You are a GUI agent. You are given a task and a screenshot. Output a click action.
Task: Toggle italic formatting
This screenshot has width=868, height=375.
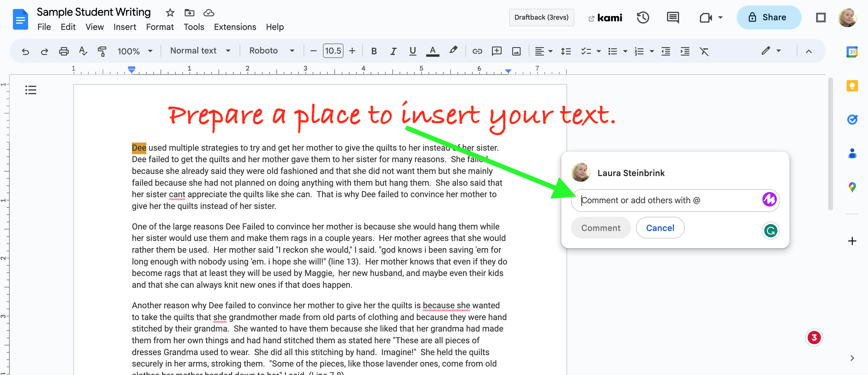[393, 51]
